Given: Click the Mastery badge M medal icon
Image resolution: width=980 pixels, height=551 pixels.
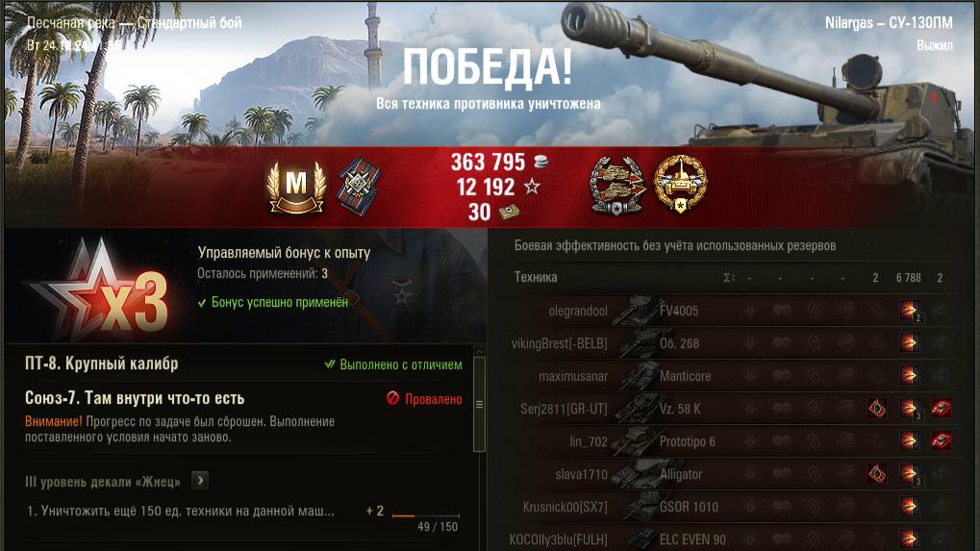Looking at the screenshot, I should coord(296,188).
